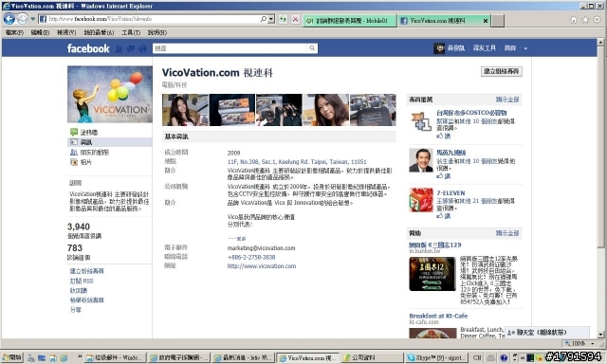The height and width of the screenshot is (364, 607).
Task: Click the browser back arrow button
Action: tap(9, 19)
